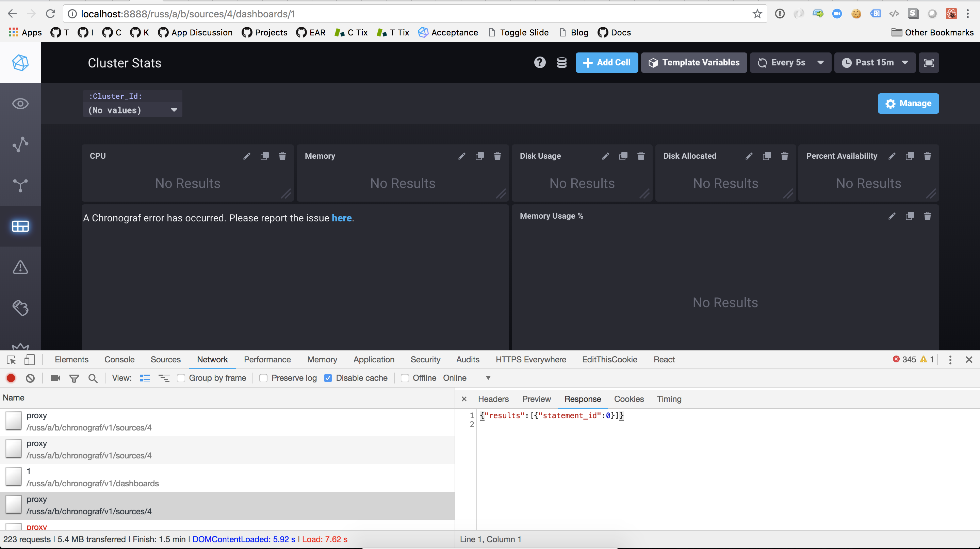Image resolution: width=980 pixels, height=549 pixels.
Task: Open the dashboards icon in sidebar
Action: pos(20,226)
